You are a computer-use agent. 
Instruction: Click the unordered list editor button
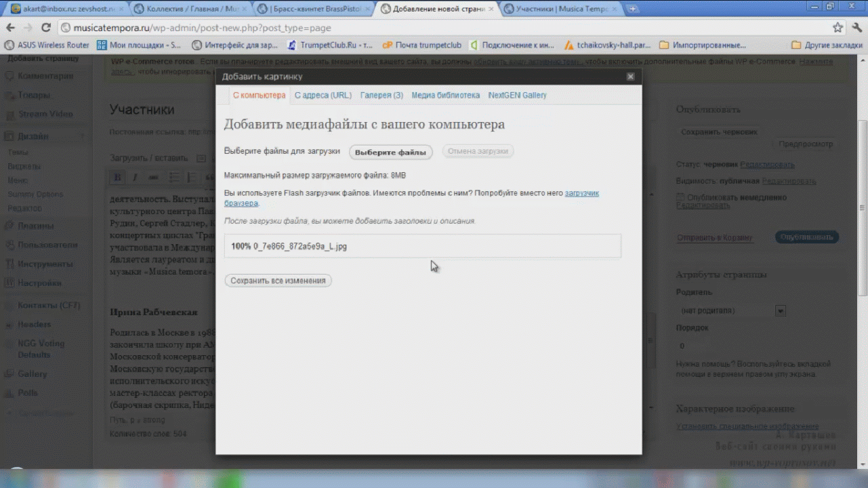(174, 178)
